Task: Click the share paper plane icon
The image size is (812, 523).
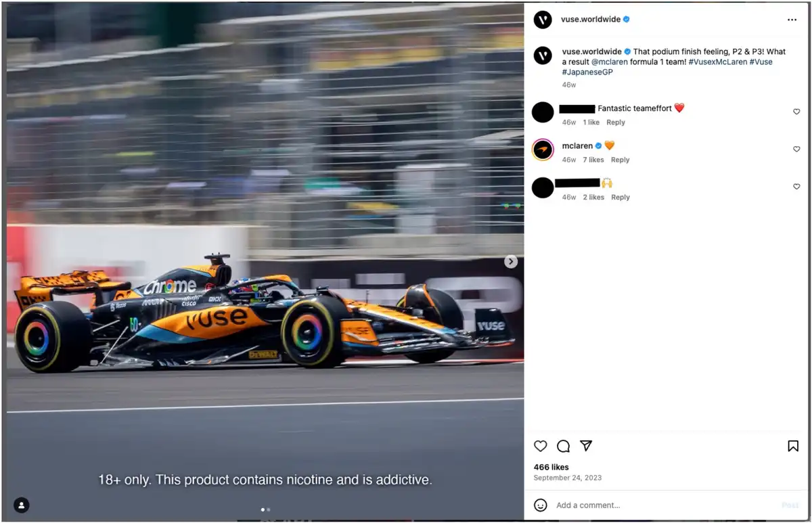Action: click(x=586, y=446)
